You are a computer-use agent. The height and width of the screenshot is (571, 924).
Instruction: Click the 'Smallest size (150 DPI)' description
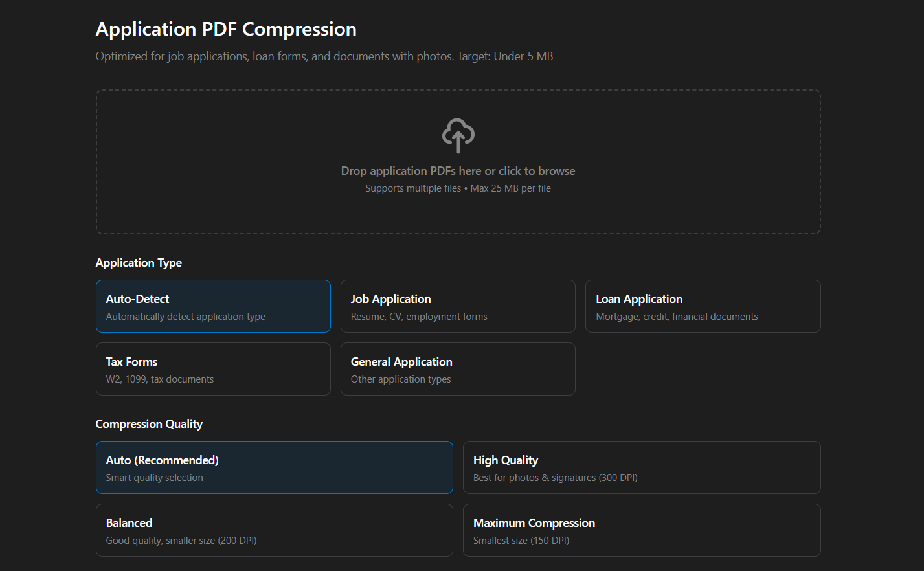pos(521,541)
